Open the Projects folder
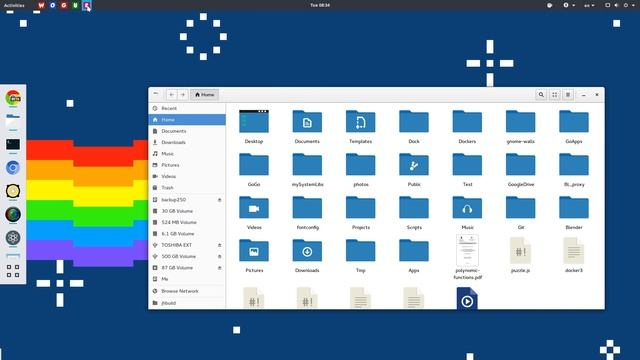The image size is (640, 360). (360, 212)
